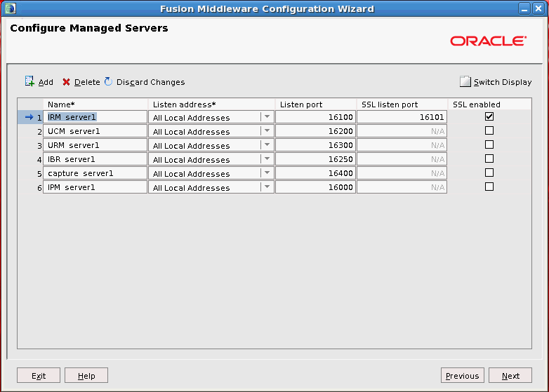549x392 pixels.
Task: Click the Name* column header
Action: point(95,104)
